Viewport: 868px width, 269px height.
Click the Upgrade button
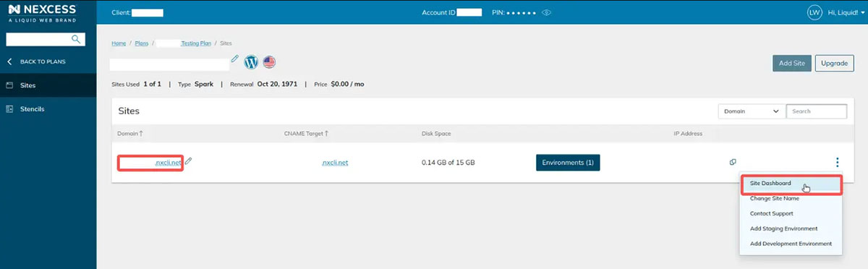point(834,63)
